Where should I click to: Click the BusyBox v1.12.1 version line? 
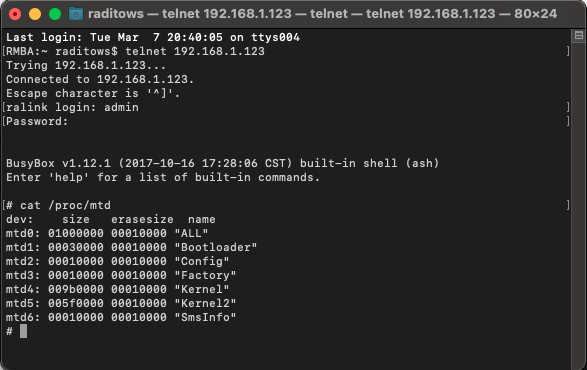222,164
